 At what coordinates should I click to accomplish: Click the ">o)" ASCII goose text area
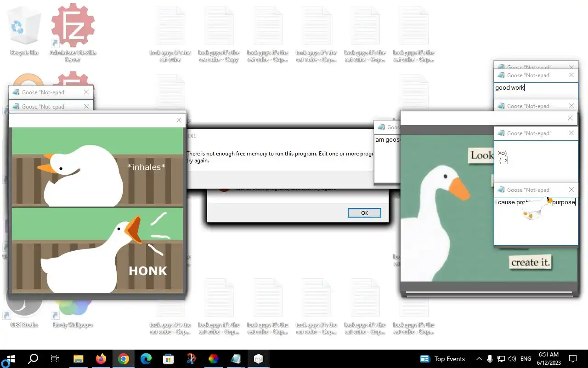(x=536, y=161)
